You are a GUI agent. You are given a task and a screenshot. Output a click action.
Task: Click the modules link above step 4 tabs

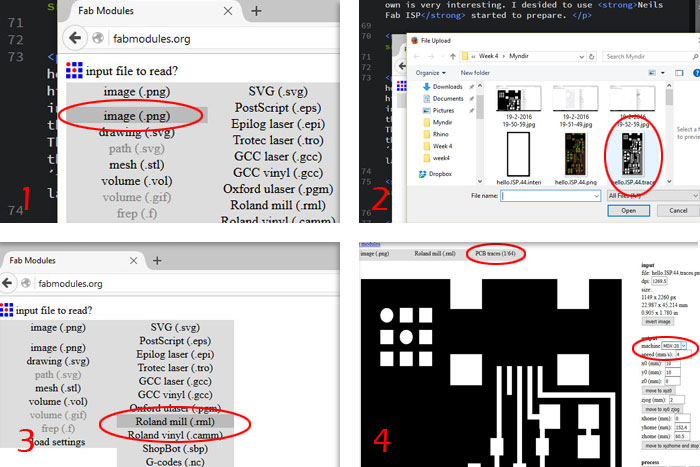(370, 244)
